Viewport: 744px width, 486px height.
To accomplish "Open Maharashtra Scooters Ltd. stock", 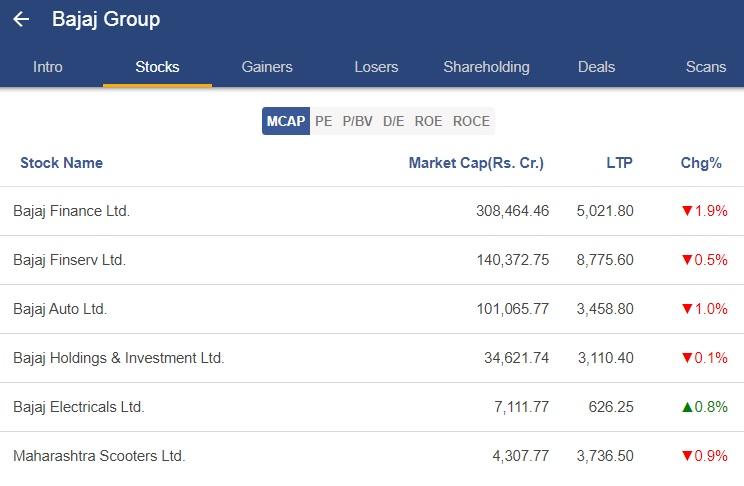I will point(372,456).
